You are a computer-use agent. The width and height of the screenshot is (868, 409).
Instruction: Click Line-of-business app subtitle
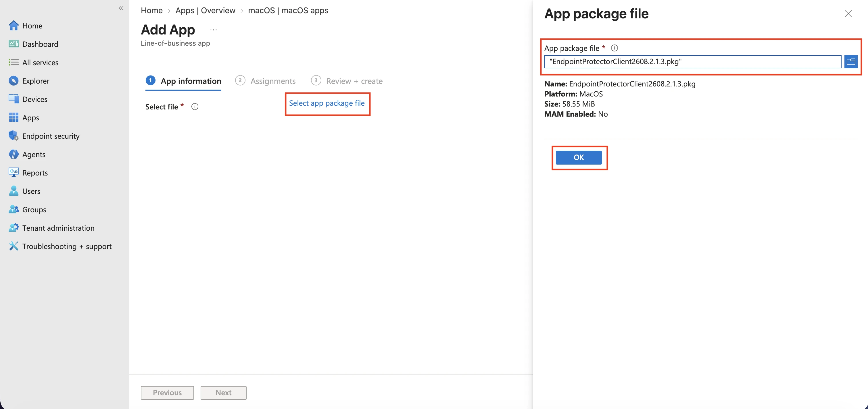[x=175, y=43]
